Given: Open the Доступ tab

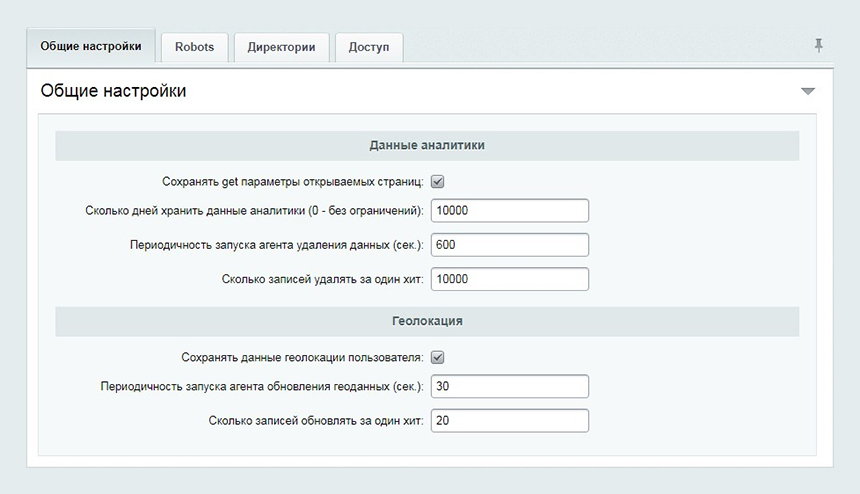Looking at the screenshot, I should click(x=369, y=47).
